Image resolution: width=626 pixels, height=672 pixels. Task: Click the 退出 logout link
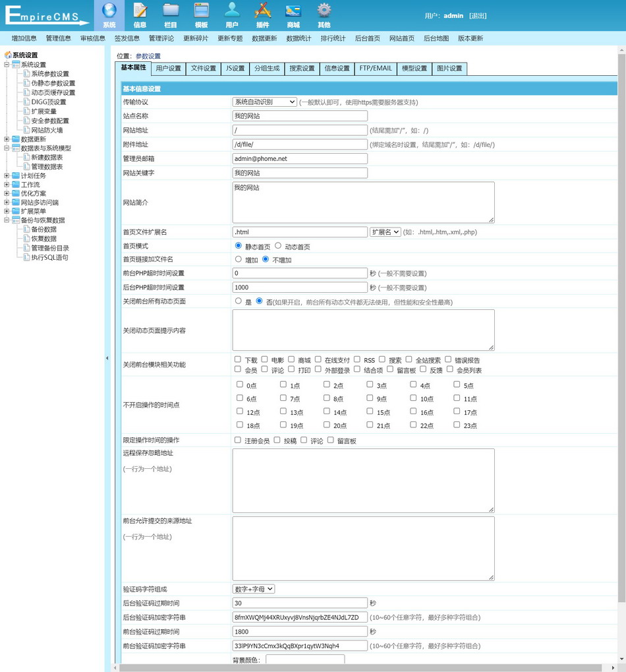(478, 16)
